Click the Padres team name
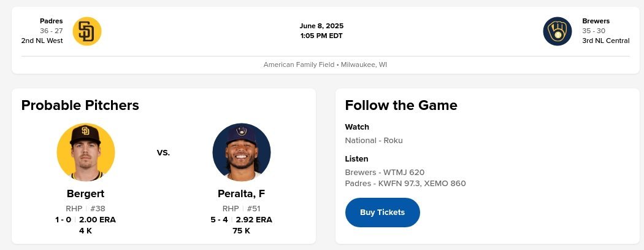The height and width of the screenshot is (250, 644). [x=52, y=21]
